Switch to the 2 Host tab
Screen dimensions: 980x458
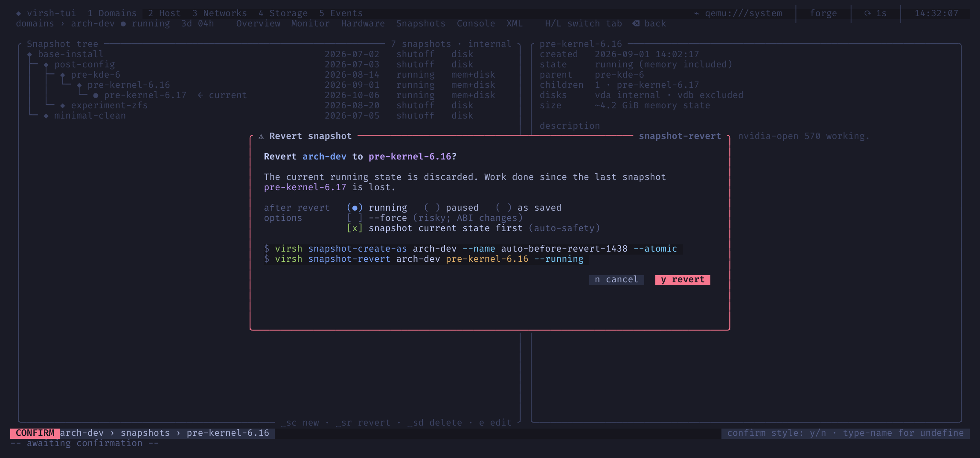pyautogui.click(x=164, y=13)
